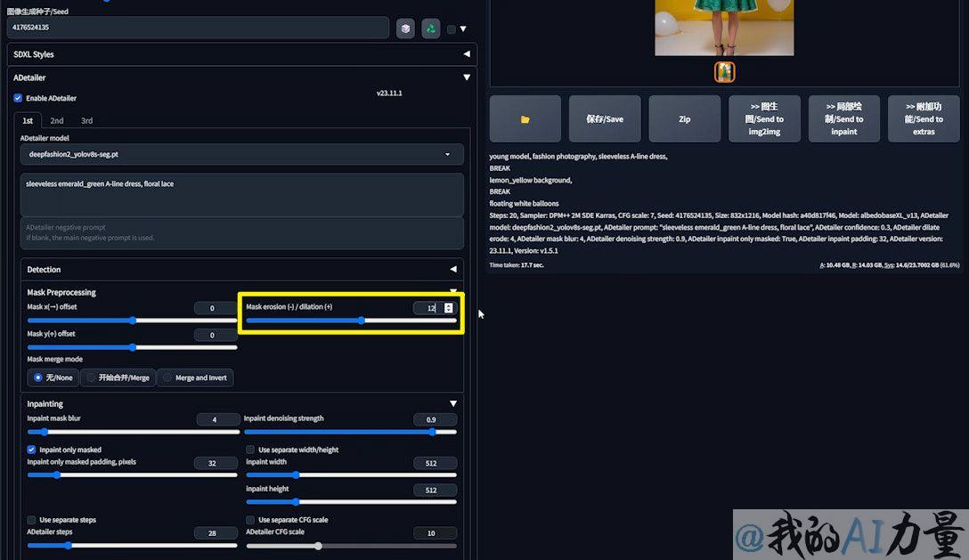Click the ADetailer negative prompt field
Screen dimensions: 969x560
coord(241,233)
